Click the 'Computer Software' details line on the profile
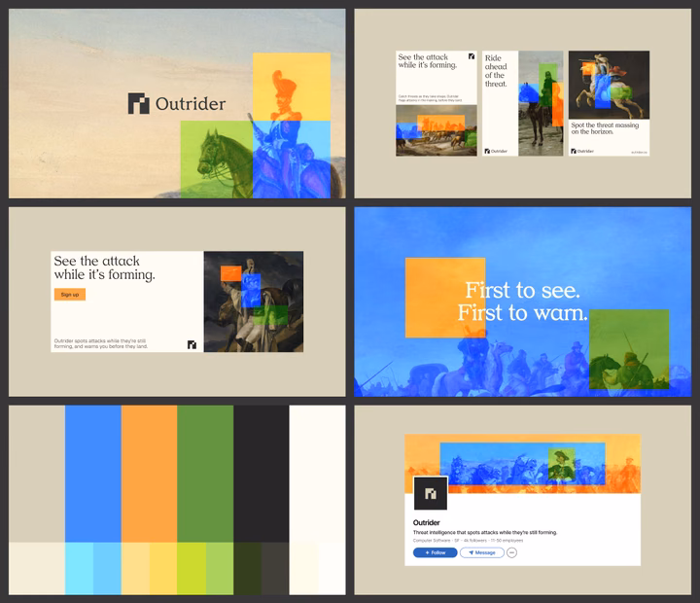700x603 pixels. (x=468, y=541)
